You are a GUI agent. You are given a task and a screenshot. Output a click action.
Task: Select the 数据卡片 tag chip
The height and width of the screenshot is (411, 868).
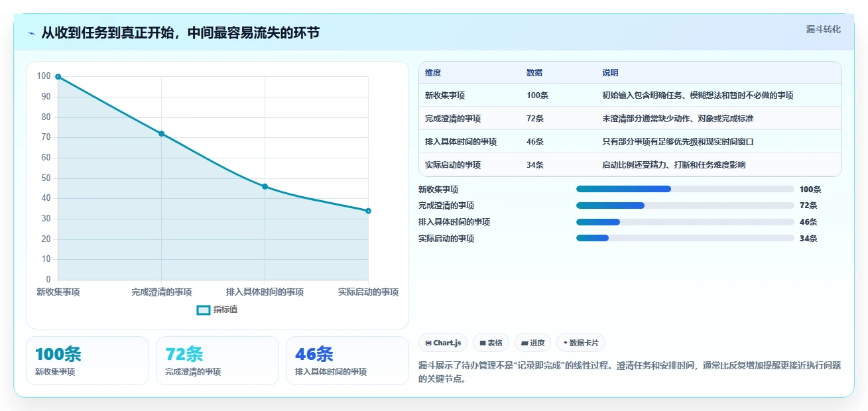[x=581, y=343]
